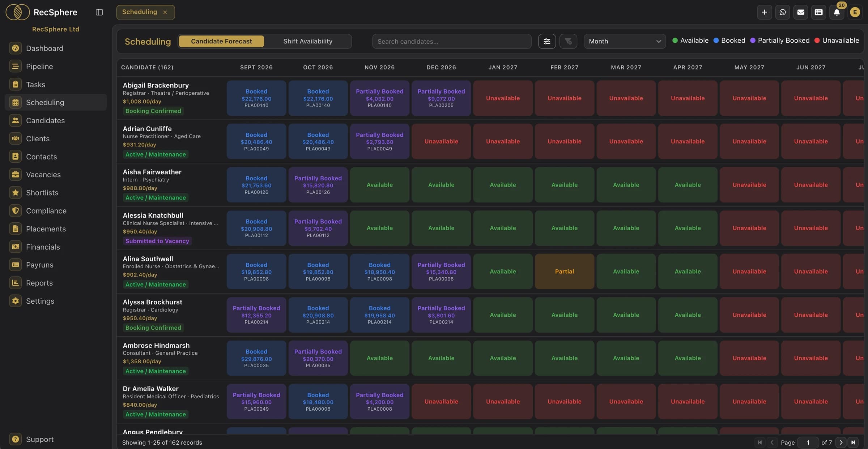The height and width of the screenshot is (449, 868).
Task: Click Aisha Fairweather Oct 2026 Partially Booked cell
Action: coord(318,185)
